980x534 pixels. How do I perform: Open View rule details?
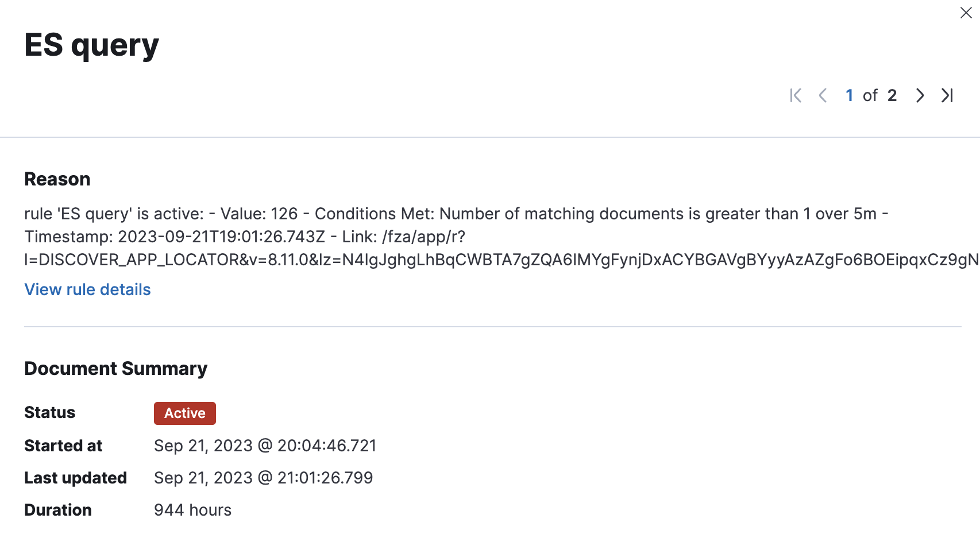(x=87, y=289)
